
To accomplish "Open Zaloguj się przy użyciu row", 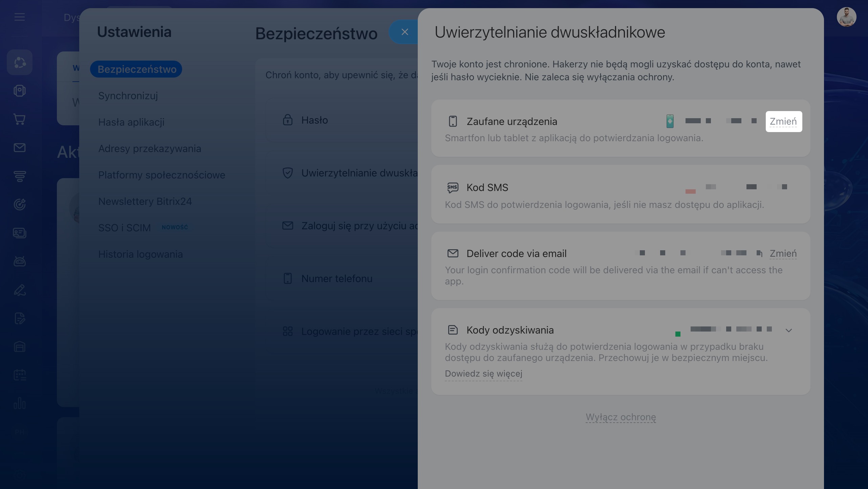I will click(342, 226).
